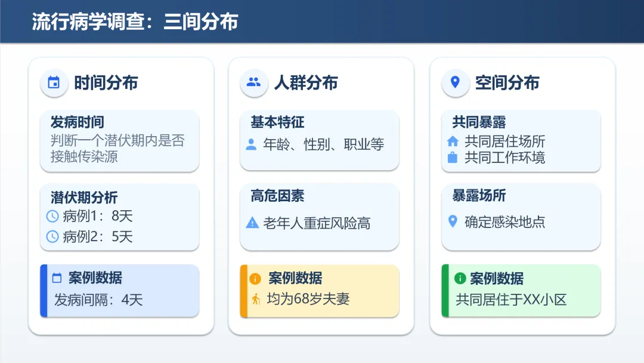
Task: Click briefcase icon before 共同工作环境
Action: 453,158
